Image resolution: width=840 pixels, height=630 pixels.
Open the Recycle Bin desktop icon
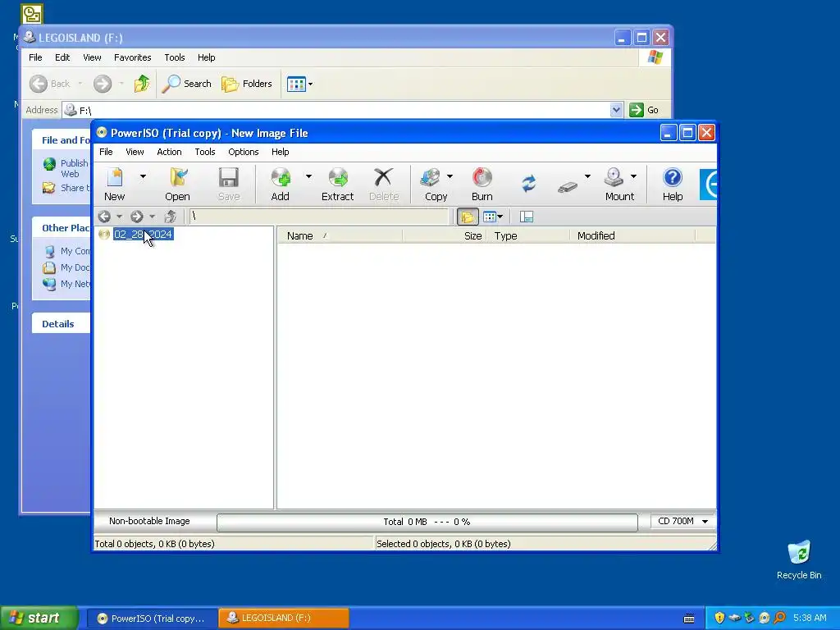(799, 559)
